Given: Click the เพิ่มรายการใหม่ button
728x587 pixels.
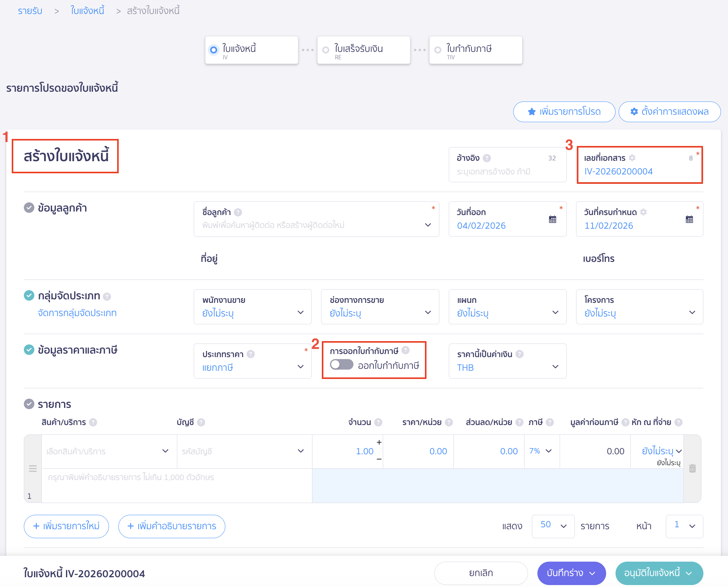Looking at the screenshot, I should point(66,526).
